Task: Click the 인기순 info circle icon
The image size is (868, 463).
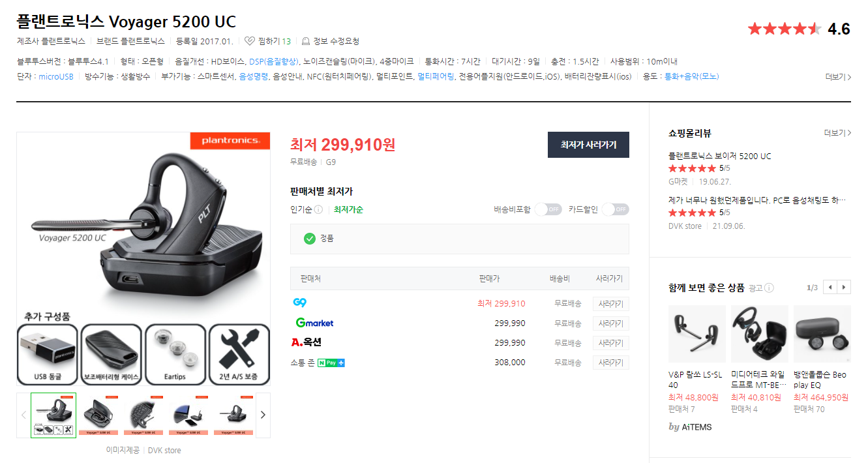Action: [x=318, y=210]
